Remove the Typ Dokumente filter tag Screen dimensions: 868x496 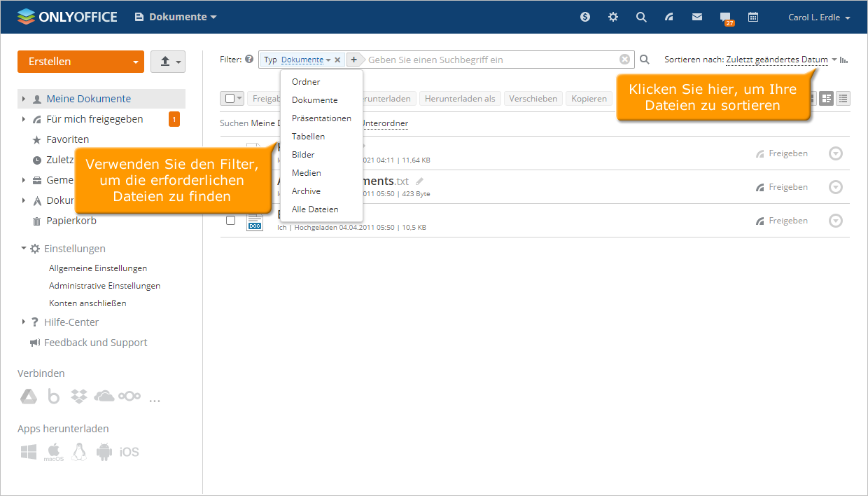pyautogui.click(x=337, y=60)
